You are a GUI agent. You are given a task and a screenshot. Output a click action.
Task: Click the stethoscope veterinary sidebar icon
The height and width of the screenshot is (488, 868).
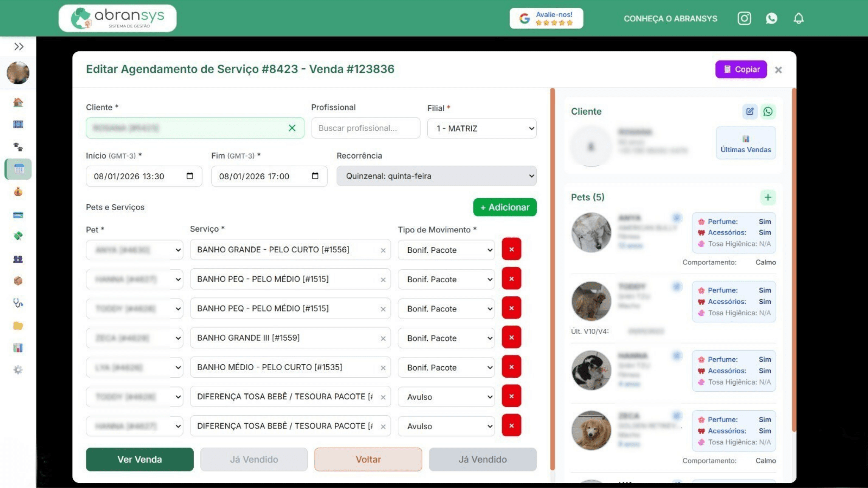coord(18,303)
